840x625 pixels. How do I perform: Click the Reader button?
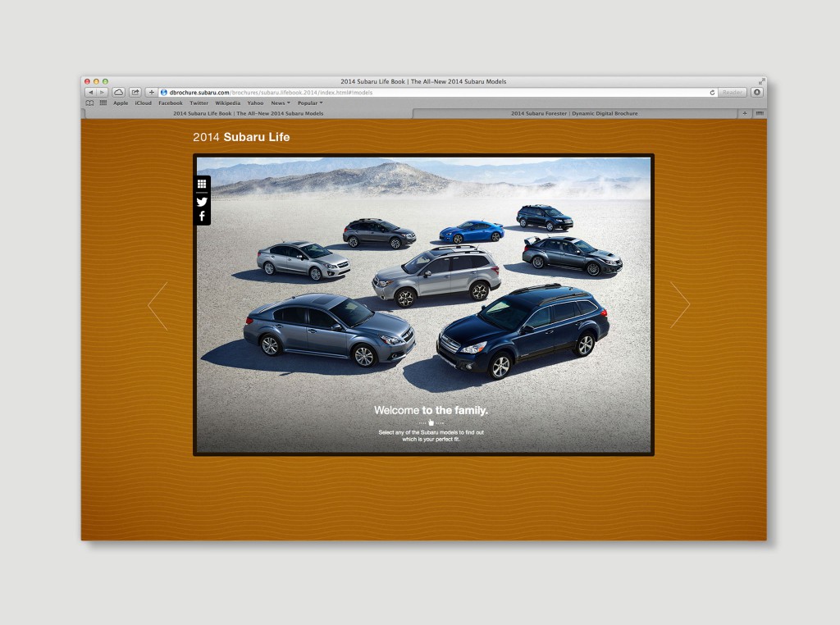(x=733, y=93)
